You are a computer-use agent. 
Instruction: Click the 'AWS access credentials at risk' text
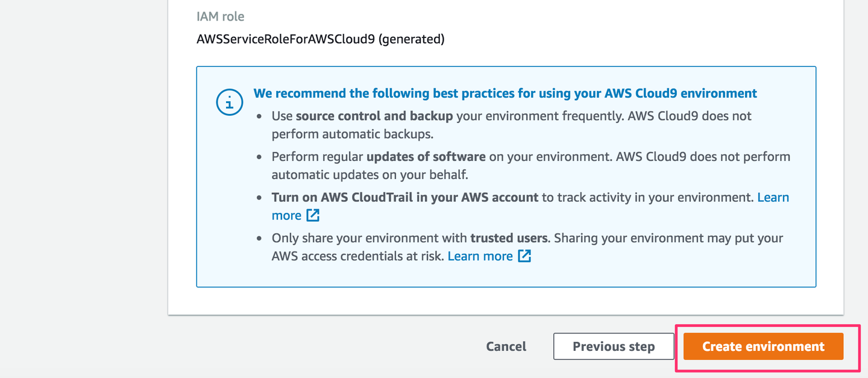(x=358, y=256)
